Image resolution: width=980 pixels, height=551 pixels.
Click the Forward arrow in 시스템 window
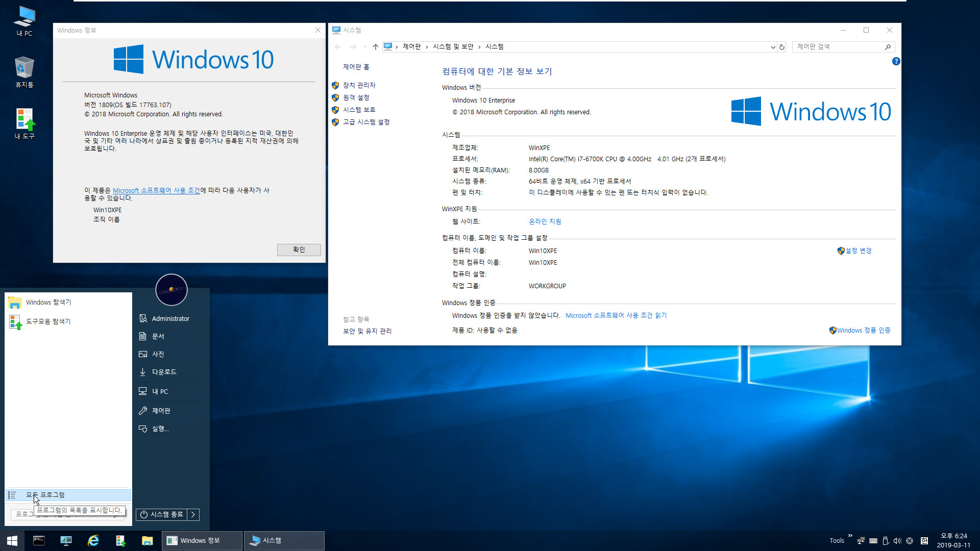[x=353, y=47]
